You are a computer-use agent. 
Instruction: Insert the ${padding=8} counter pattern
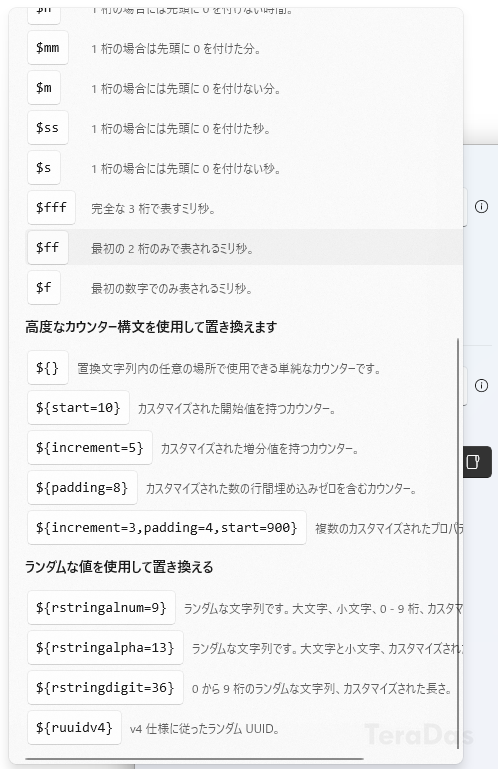click(82, 487)
